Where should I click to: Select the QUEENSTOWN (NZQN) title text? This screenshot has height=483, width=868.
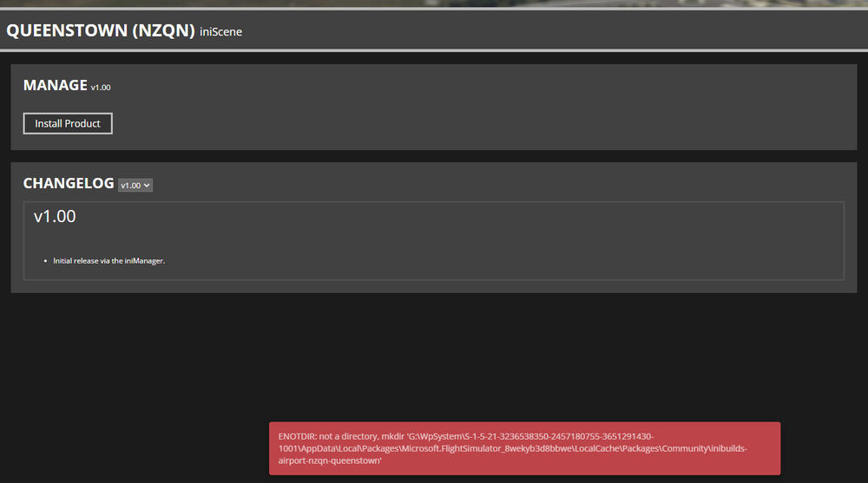coord(100,30)
